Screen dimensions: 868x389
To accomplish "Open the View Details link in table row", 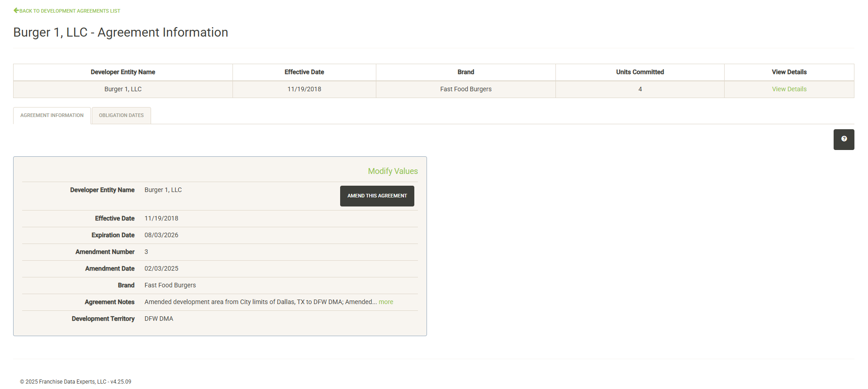I will coord(789,89).
